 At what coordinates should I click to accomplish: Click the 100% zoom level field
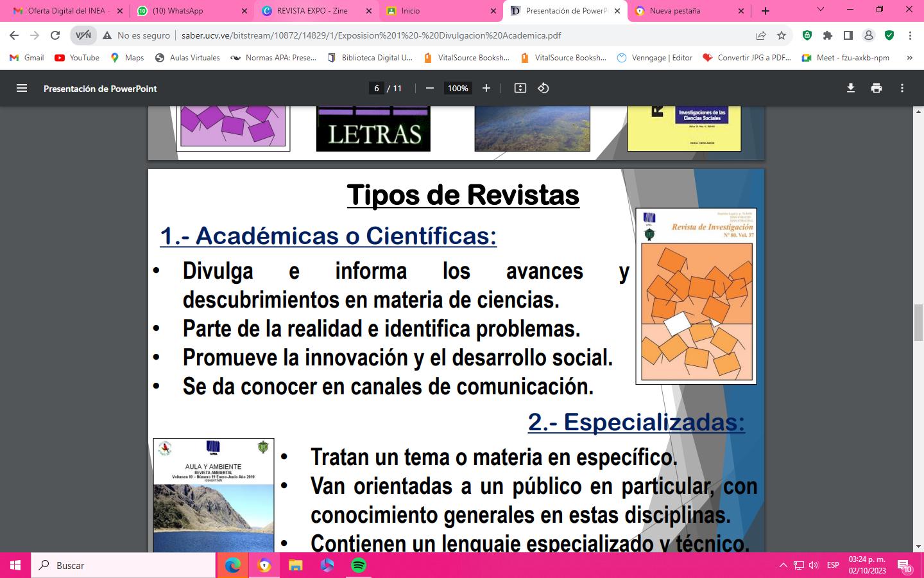coord(458,89)
